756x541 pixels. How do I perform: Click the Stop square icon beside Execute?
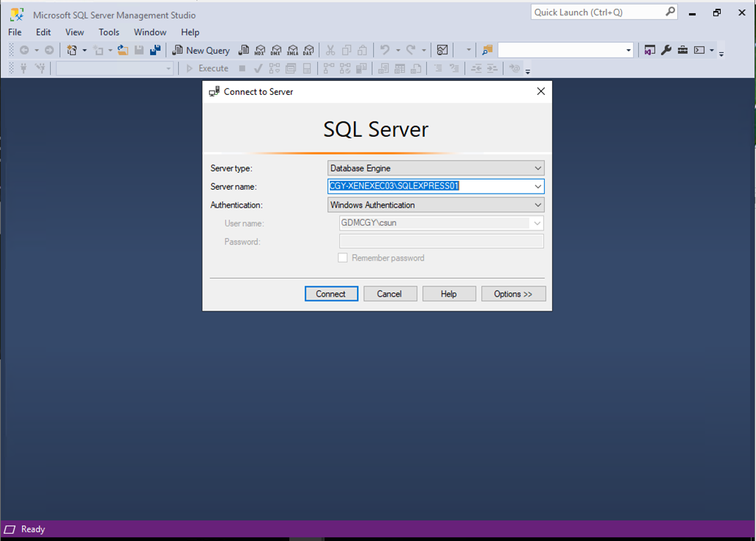coord(242,68)
